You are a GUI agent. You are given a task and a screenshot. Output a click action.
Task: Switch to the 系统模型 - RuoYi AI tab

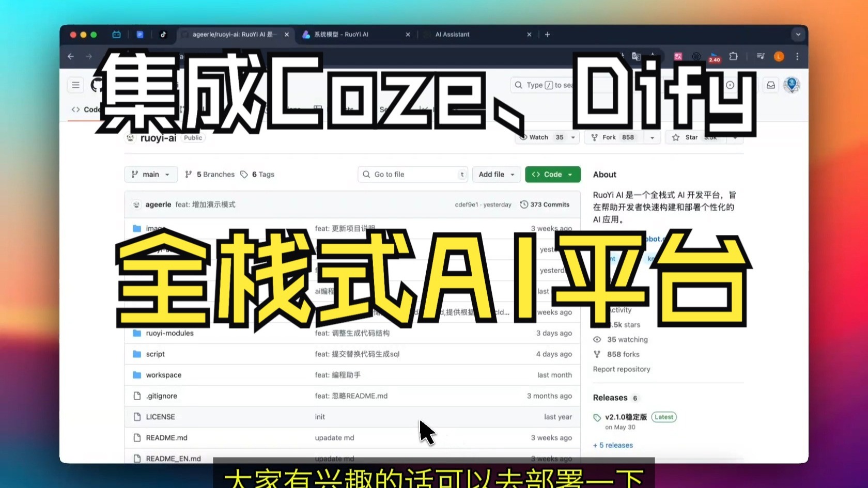coord(357,35)
